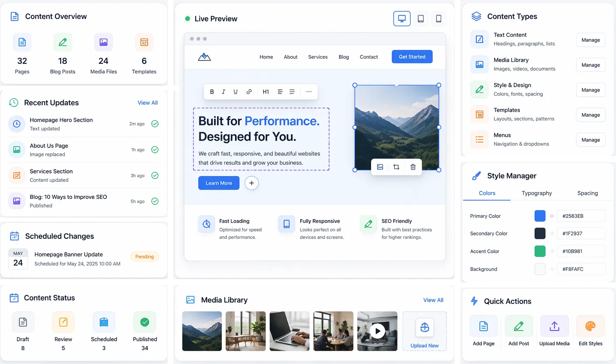Image resolution: width=616 pixels, height=364 pixels.
Task: Open the Media Files stat icon
Action: 103,42
